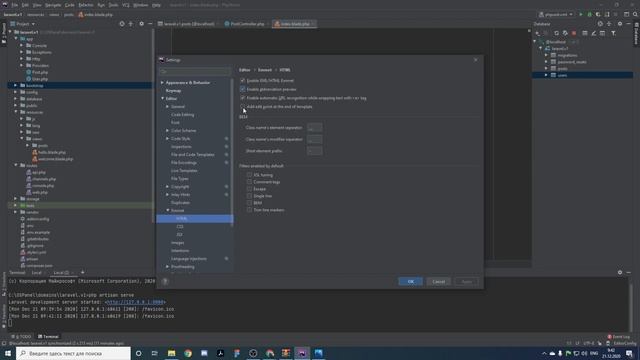This screenshot has height=360, width=640.
Task: Select the Terminal tool window tab
Action: click(x=48, y=337)
